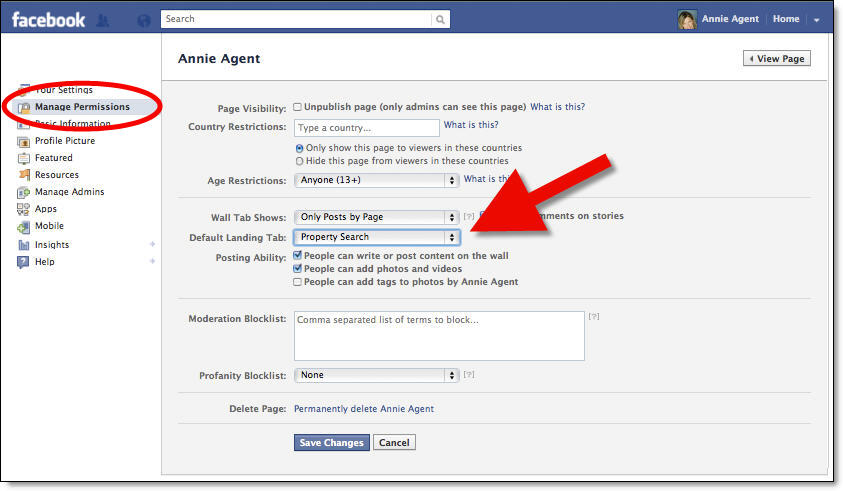Screen dimensions: 843x491
Task: Open Annie Agent name link in top bar
Action: point(730,19)
